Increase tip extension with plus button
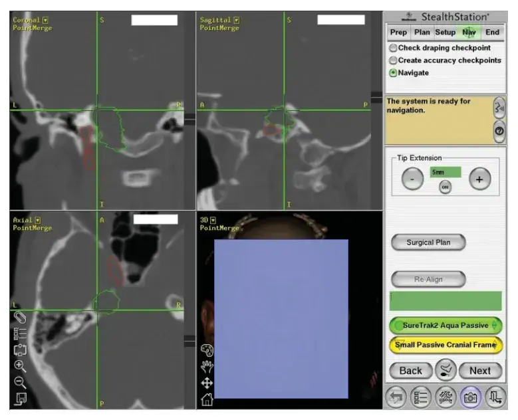Image resolution: width=518 pixels, height=420 pixels. 479,179
